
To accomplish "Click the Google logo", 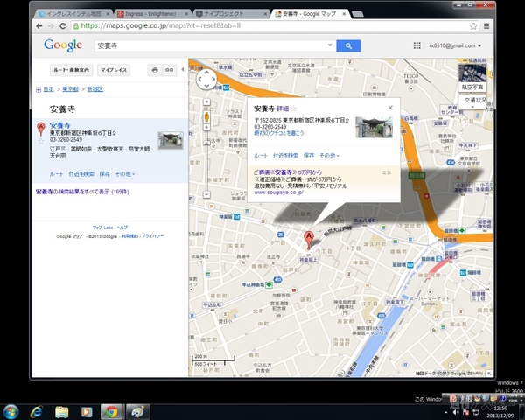I will (x=63, y=45).
